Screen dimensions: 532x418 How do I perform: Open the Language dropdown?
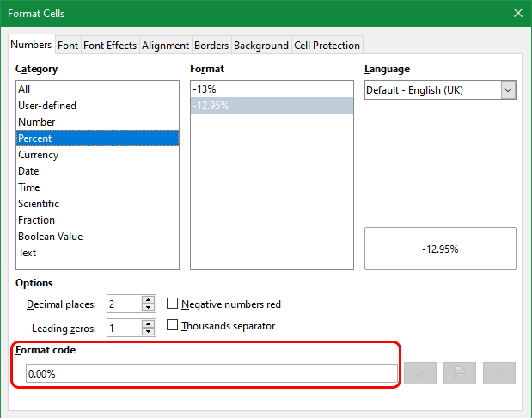[x=508, y=90]
